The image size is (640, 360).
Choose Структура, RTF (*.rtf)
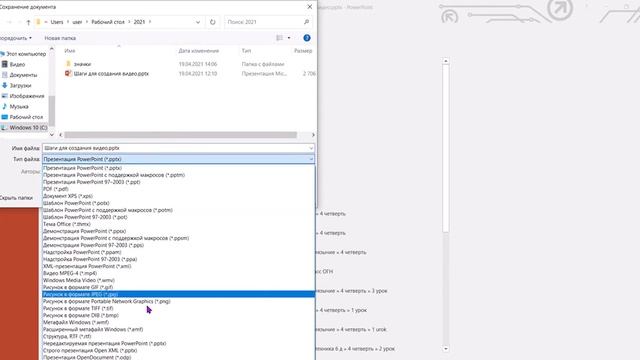click(178, 336)
